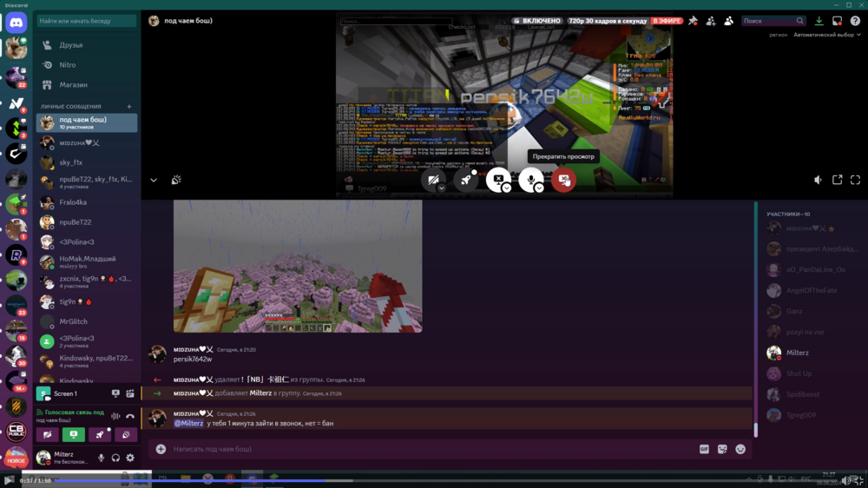Open emoji picker
This screenshot has width=868, height=488.
pos(740,449)
